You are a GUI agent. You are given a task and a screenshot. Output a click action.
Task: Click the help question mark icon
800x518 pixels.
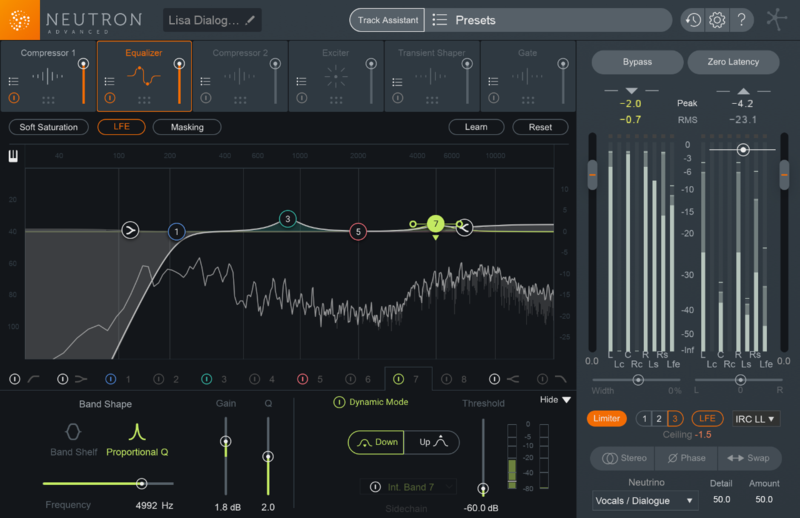pos(741,20)
